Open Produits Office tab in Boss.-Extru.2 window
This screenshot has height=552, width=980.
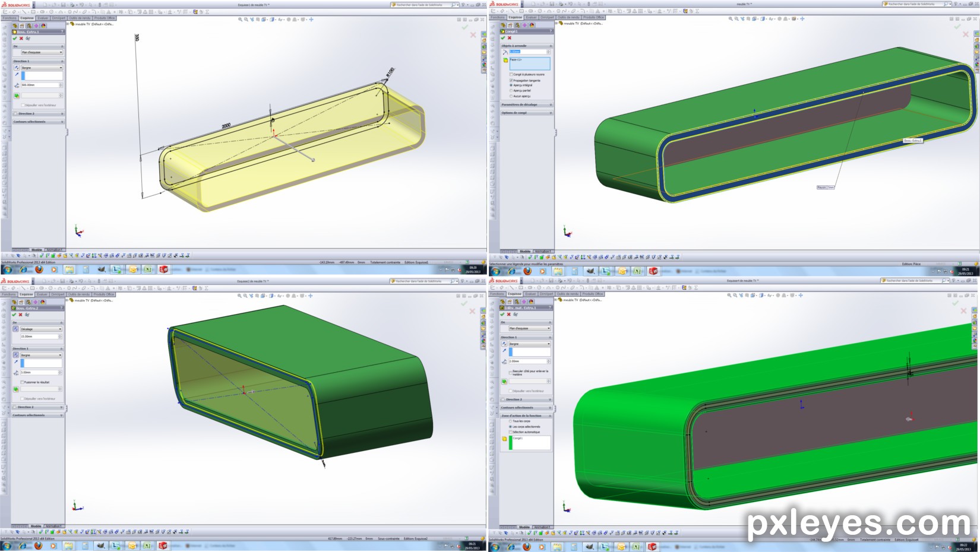(x=103, y=294)
